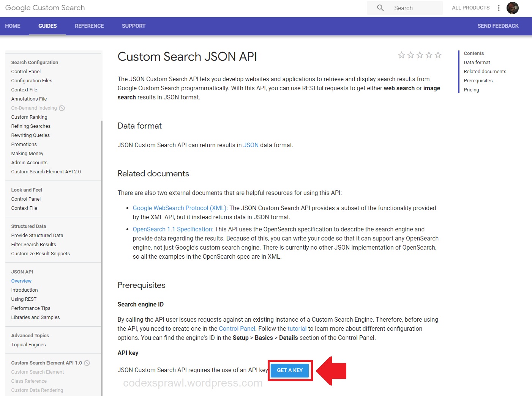532x396 pixels.
Task: Jump to Data format in Contents
Action: pyautogui.click(x=477, y=63)
